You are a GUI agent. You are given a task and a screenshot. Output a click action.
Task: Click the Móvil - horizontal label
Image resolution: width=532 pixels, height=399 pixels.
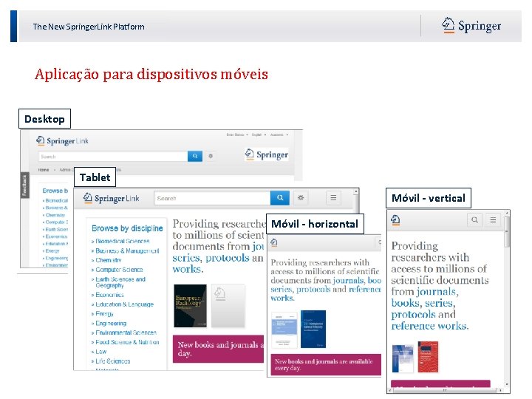315,224
